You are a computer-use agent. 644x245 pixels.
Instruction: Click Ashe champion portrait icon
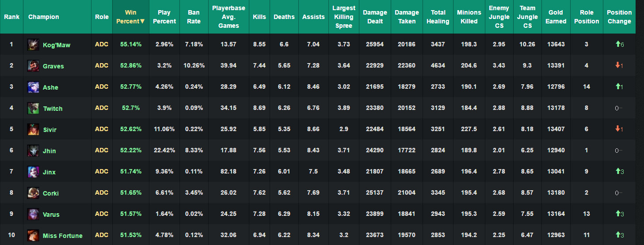tap(33, 87)
